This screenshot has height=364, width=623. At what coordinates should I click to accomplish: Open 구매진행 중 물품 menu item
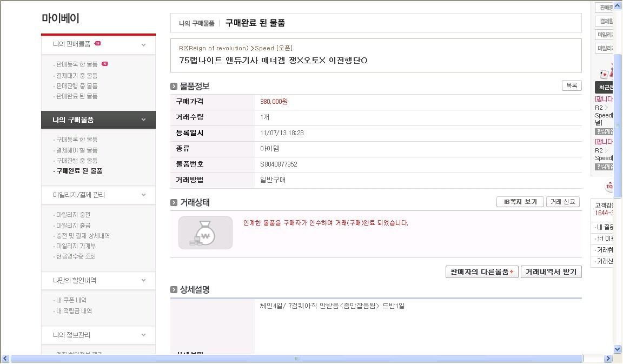coord(77,161)
